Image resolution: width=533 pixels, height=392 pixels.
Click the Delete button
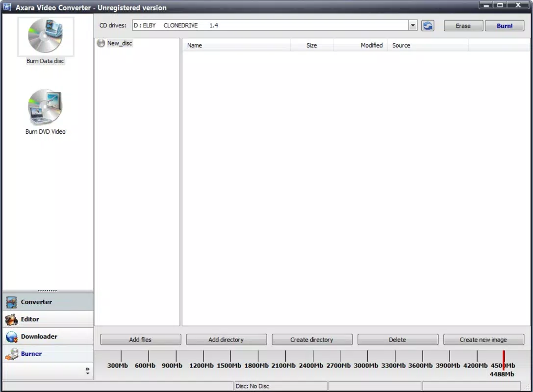398,340
